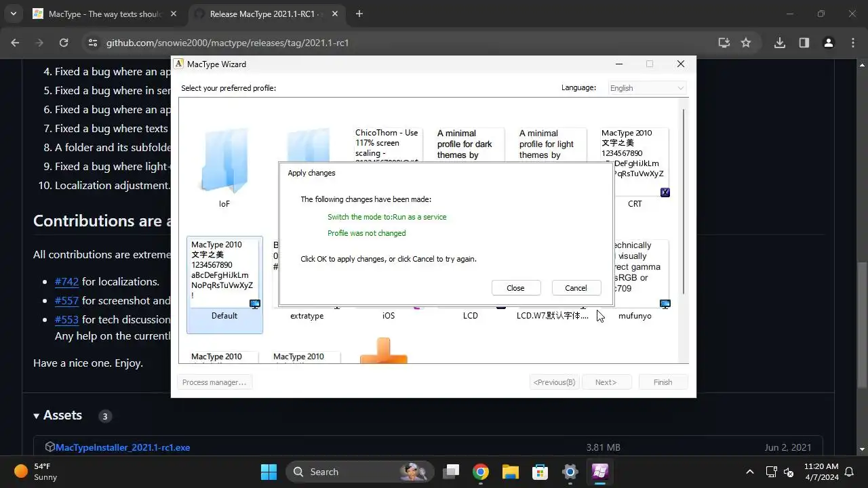Click the Previous(B) button in the wizard
This screenshot has height=488, width=868.
point(554,382)
